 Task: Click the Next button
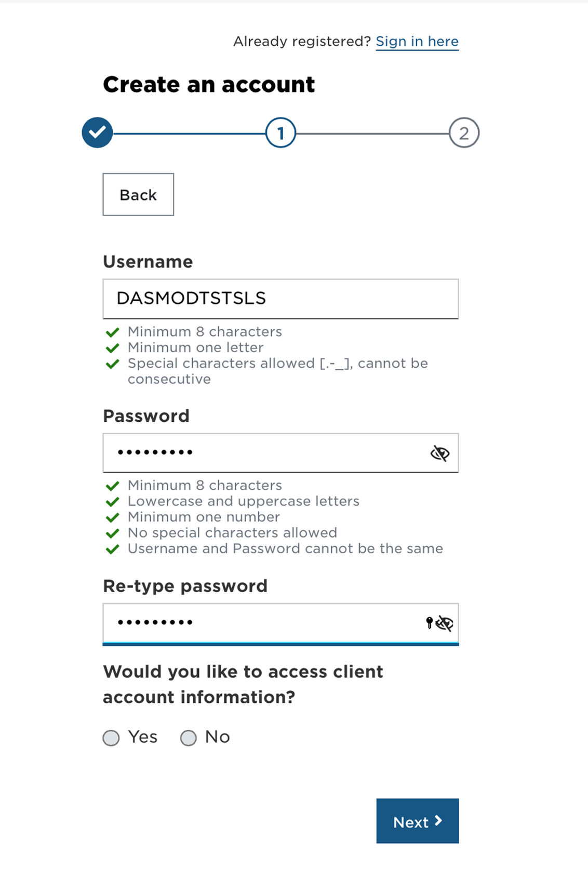pyautogui.click(x=417, y=821)
